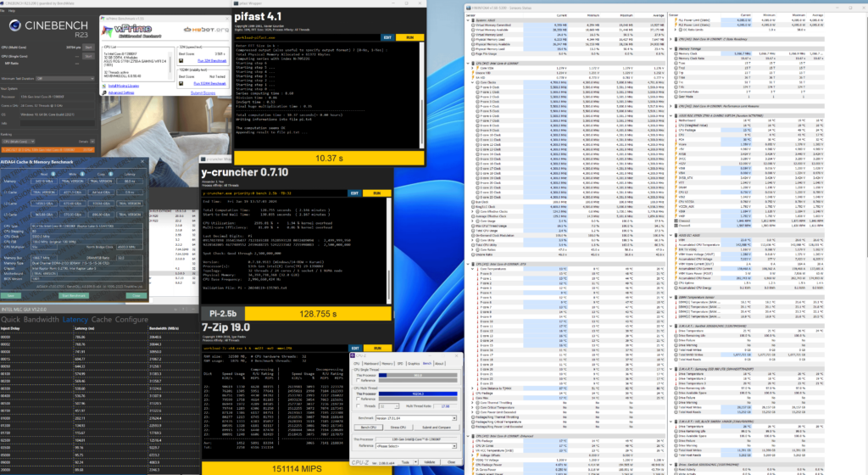Open the Mainboard tab in CPU-Z
868x475 pixels.
[x=371, y=364]
